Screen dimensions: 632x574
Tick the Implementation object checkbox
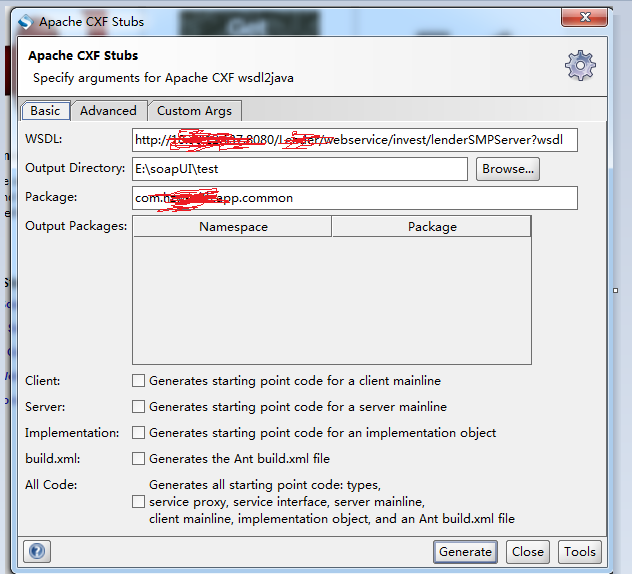(138, 433)
